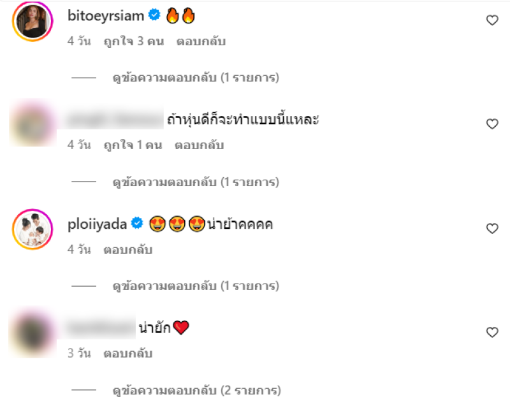Screen dimensions: 510x420
Task: View the ถูกใจ 3 คน likes list
Action: pyautogui.click(x=134, y=41)
